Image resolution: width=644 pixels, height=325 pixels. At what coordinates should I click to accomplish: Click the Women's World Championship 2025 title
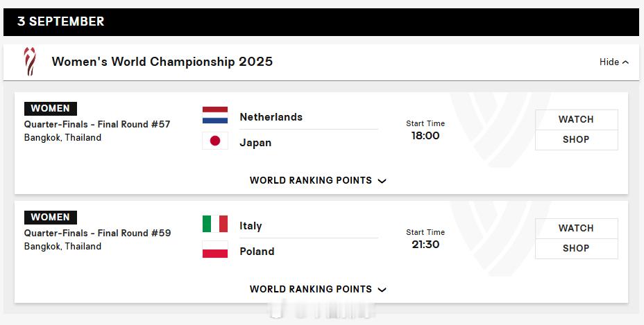tap(162, 62)
